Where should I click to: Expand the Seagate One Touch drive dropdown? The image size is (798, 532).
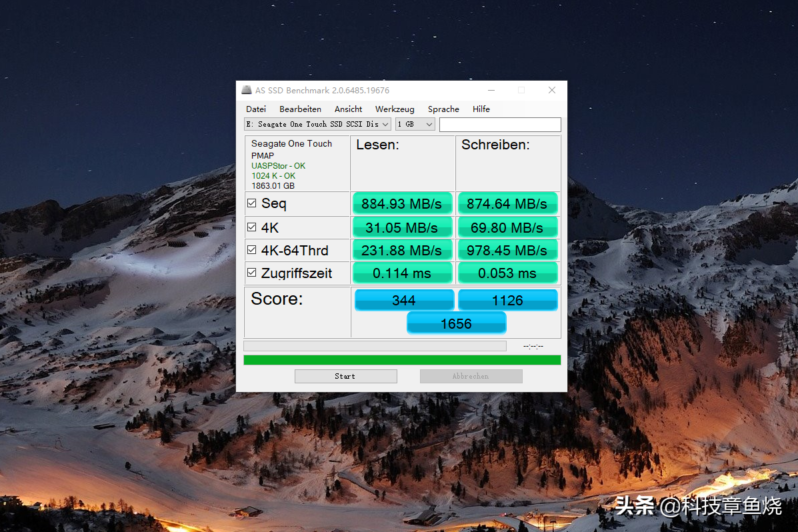(317, 124)
